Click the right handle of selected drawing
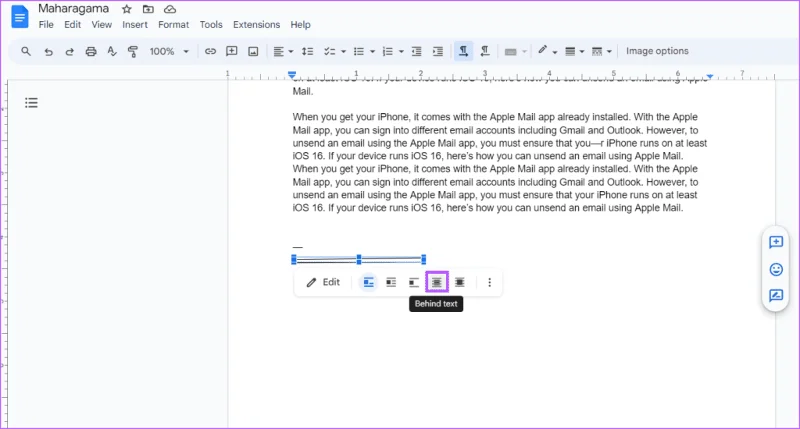This screenshot has width=800, height=429. (423, 260)
